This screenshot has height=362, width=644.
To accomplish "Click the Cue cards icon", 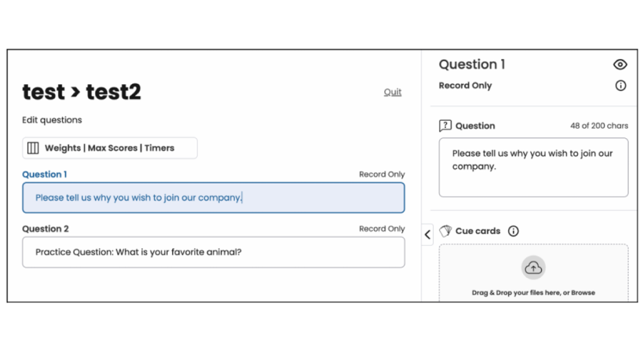I will pyautogui.click(x=445, y=231).
